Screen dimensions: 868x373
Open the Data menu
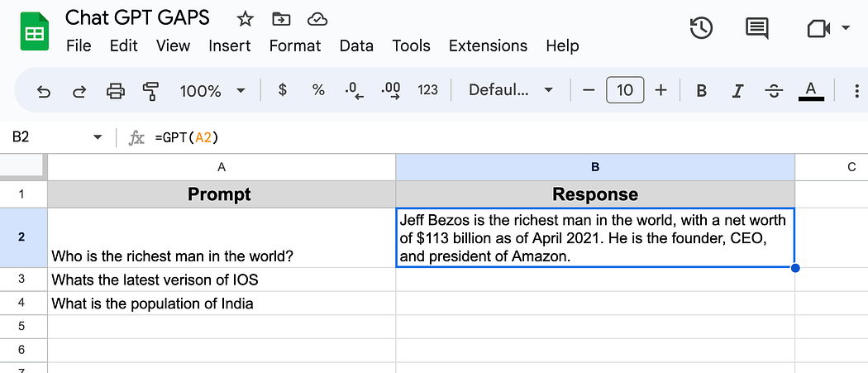coord(356,45)
